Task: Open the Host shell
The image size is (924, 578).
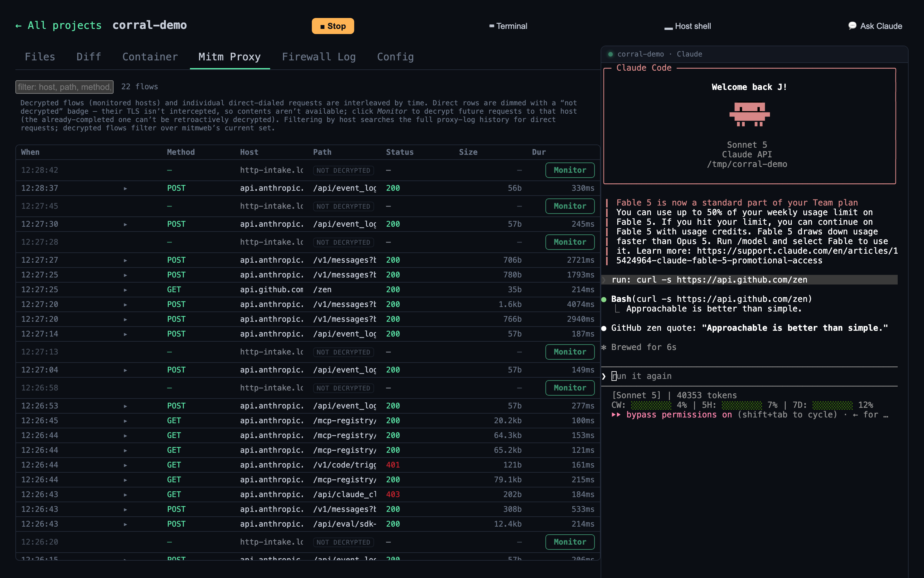Action: pyautogui.click(x=687, y=26)
